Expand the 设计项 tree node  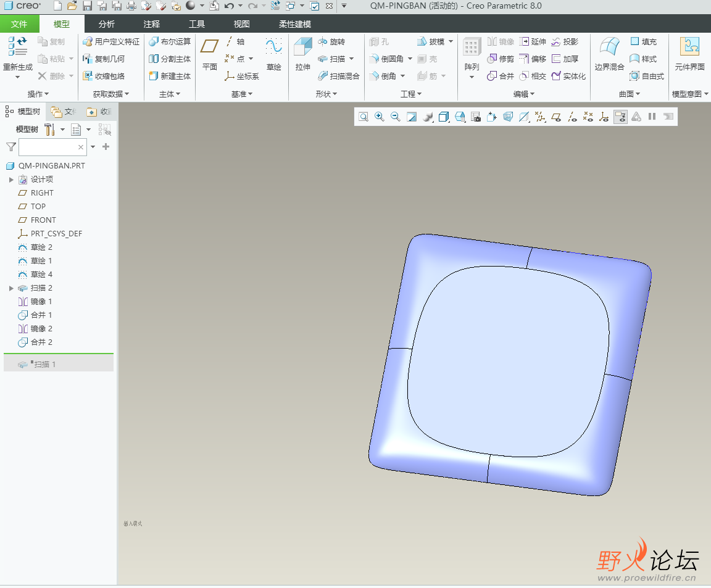click(x=11, y=180)
